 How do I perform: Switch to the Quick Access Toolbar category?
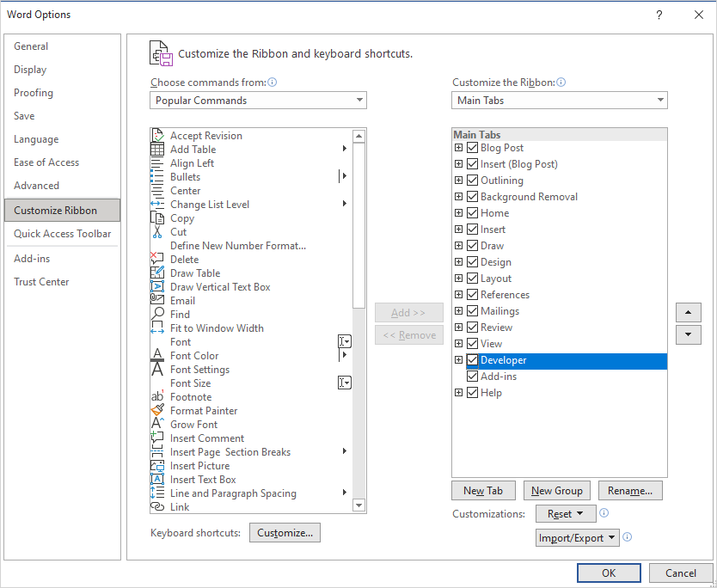pyautogui.click(x=62, y=234)
